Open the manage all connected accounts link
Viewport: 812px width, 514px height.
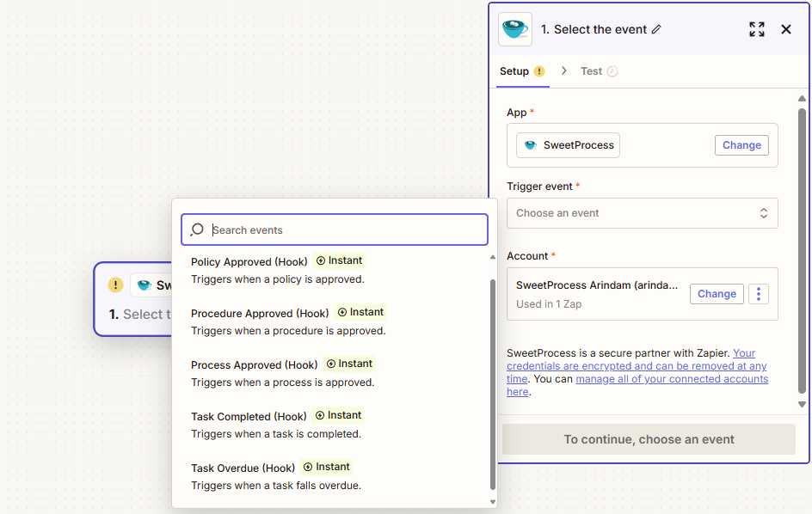point(671,379)
